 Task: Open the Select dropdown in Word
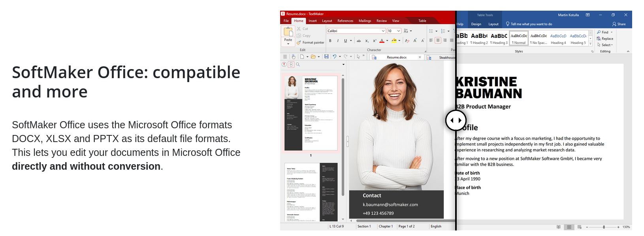click(x=605, y=45)
